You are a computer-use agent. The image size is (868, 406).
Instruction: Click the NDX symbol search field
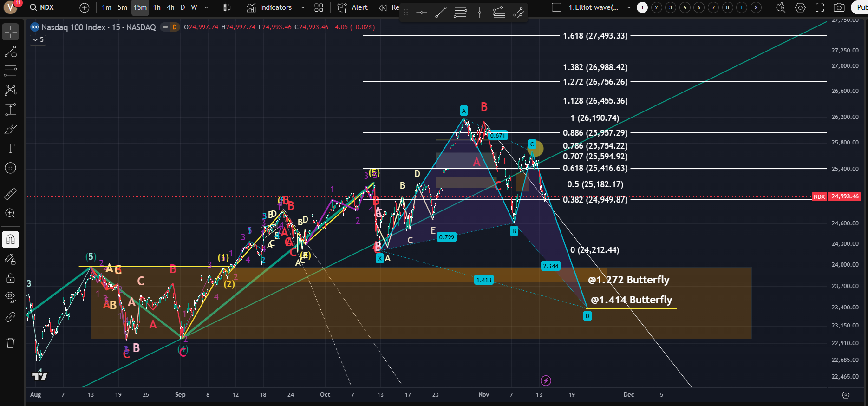click(46, 7)
